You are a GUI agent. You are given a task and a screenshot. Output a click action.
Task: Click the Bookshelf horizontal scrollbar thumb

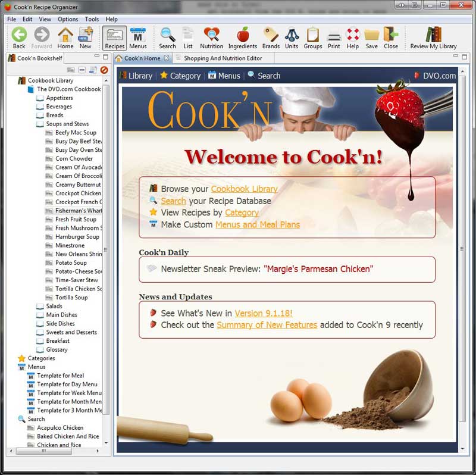click(43, 451)
